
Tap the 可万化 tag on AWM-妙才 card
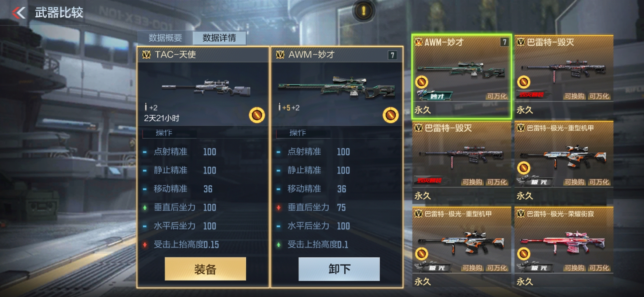[497, 96]
